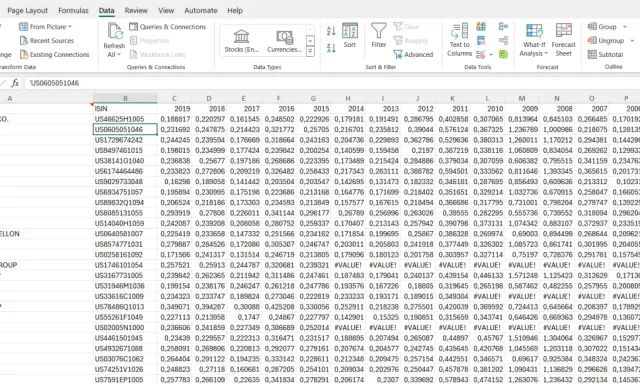640x384 pixels.
Task: Click the formula bar input showing 'US0605051046
Action: coord(333,83)
